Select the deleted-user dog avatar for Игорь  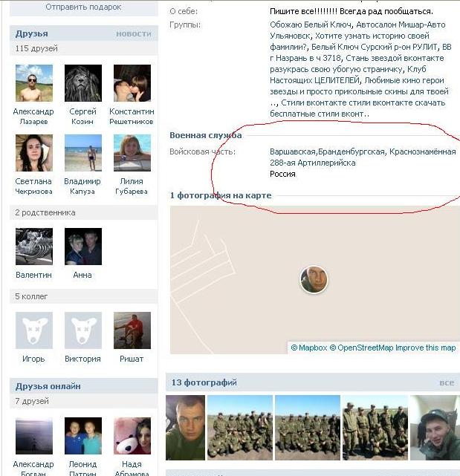pyautogui.click(x=34, y=330)
